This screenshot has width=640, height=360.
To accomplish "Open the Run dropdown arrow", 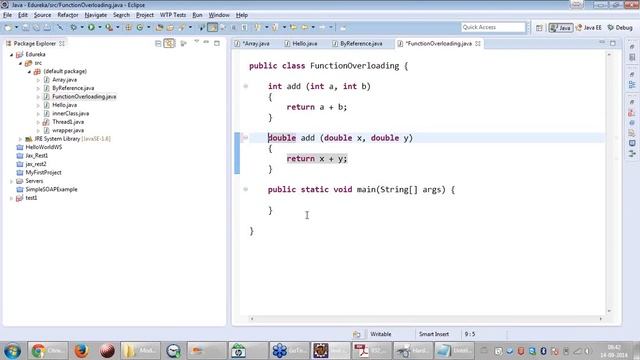I will pos(99,27).
